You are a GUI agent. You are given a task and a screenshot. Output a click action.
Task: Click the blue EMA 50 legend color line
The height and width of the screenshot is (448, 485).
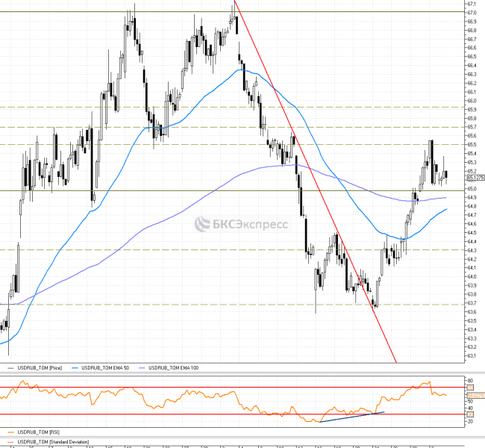tap(74, 368)
